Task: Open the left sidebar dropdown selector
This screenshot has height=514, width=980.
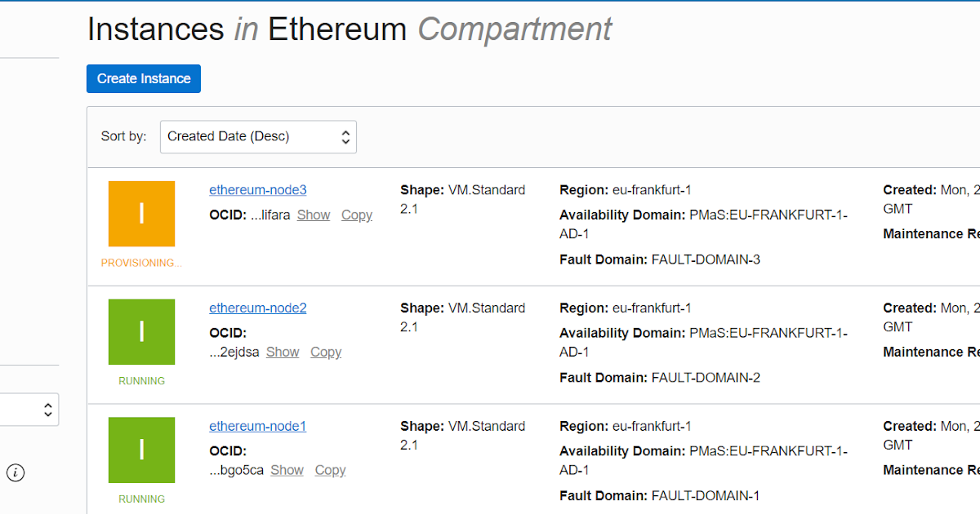Action: [x=29, y=410]
